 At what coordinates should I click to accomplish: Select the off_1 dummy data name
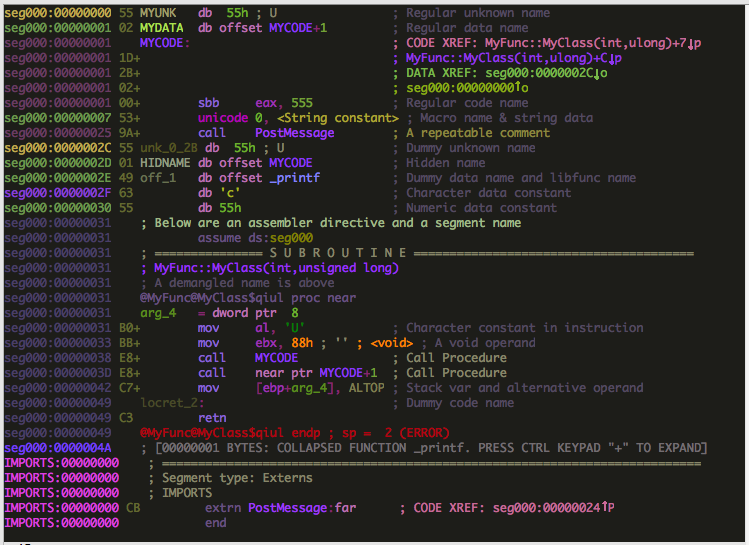click(x=158, y=178)
